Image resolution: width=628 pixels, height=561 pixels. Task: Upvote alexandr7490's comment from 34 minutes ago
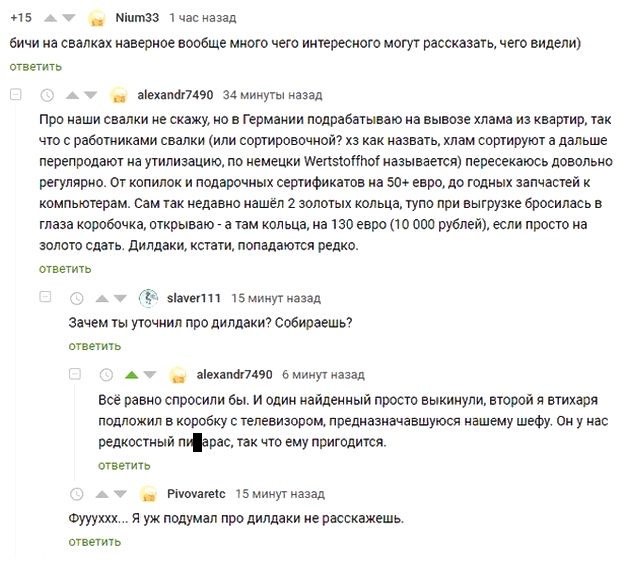pos(72,95)
